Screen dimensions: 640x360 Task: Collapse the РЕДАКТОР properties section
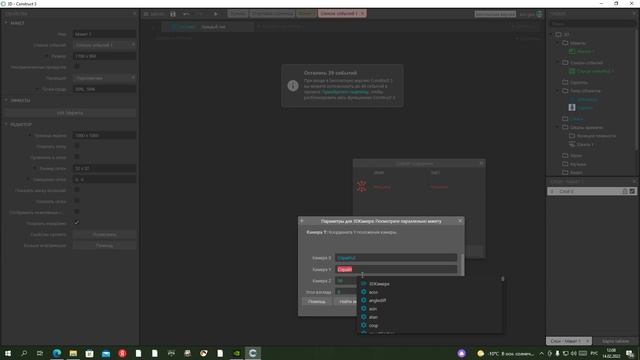(6, 124)
